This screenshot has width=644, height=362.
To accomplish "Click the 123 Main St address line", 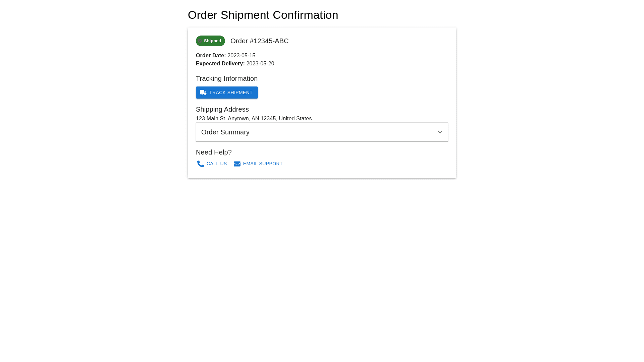I will point(254,119).
